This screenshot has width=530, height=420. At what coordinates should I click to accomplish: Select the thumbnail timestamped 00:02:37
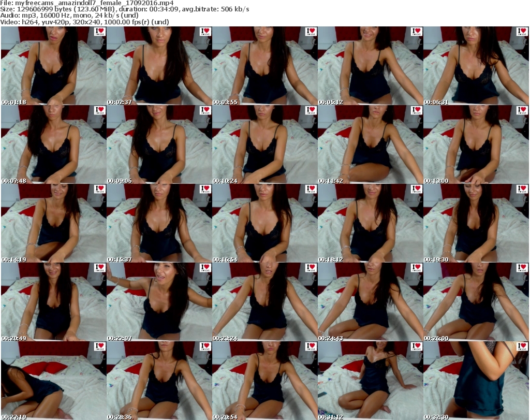coord(159,66)
